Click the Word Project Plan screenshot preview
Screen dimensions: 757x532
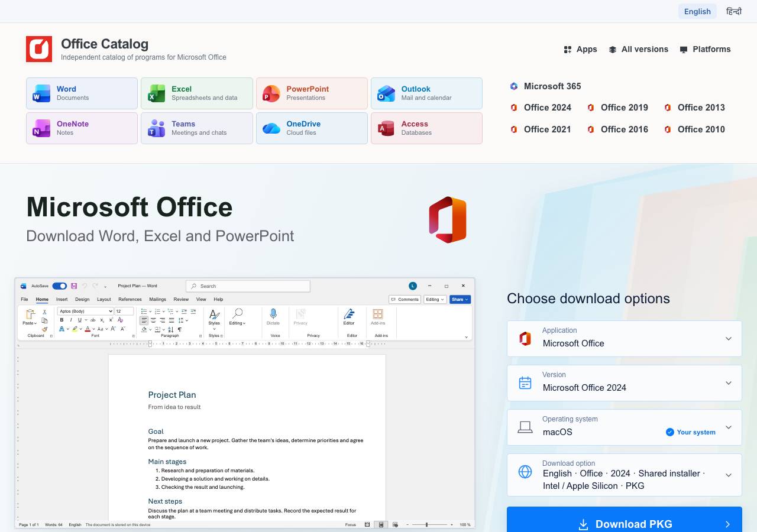click(245, 403)
